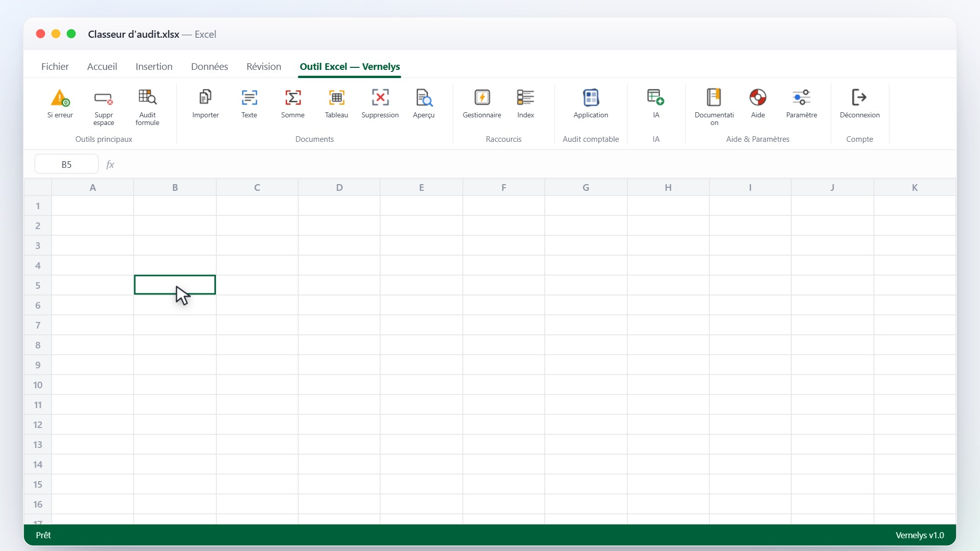Open the Fichier tab
Viewport: 980px width, 551px height.
coord(55,67)
